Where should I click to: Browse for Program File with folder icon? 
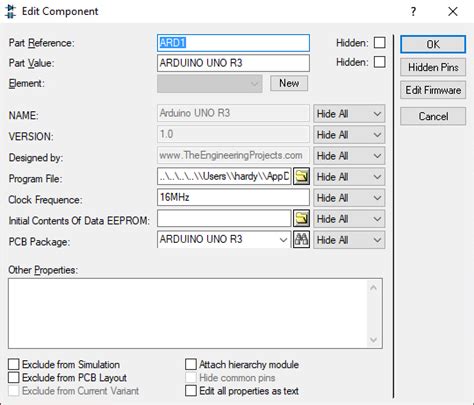301,176
